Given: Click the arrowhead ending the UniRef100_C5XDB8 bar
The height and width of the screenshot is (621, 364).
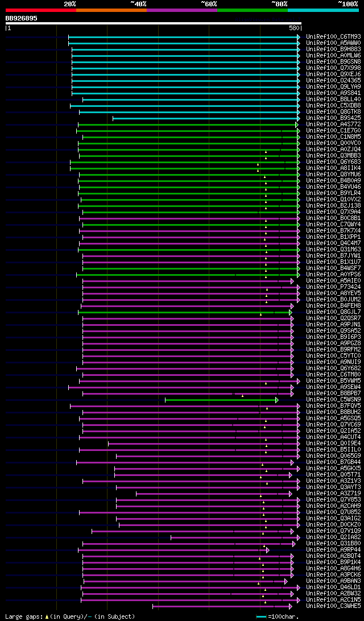Looking at the screenshot, I should pos(299,106).
